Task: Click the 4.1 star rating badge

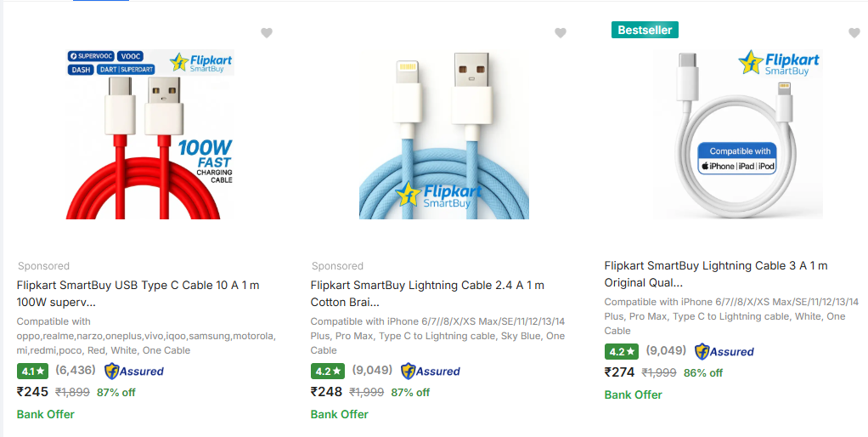Action: click(33, 371)
